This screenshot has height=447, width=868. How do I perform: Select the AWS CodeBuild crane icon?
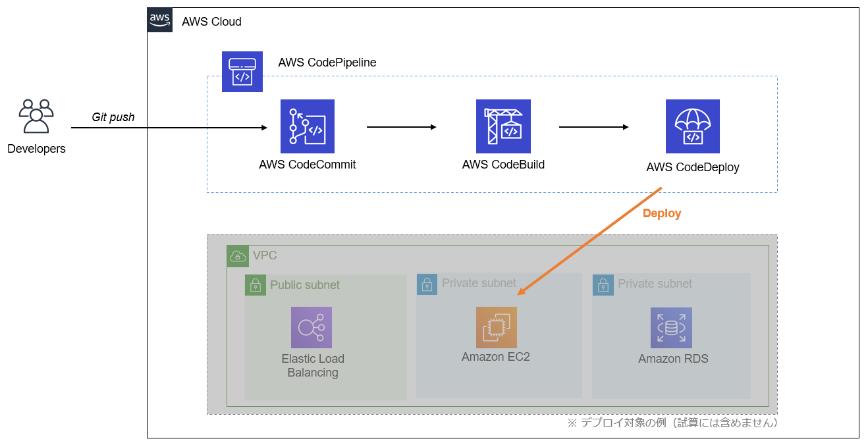click(503, 126)
